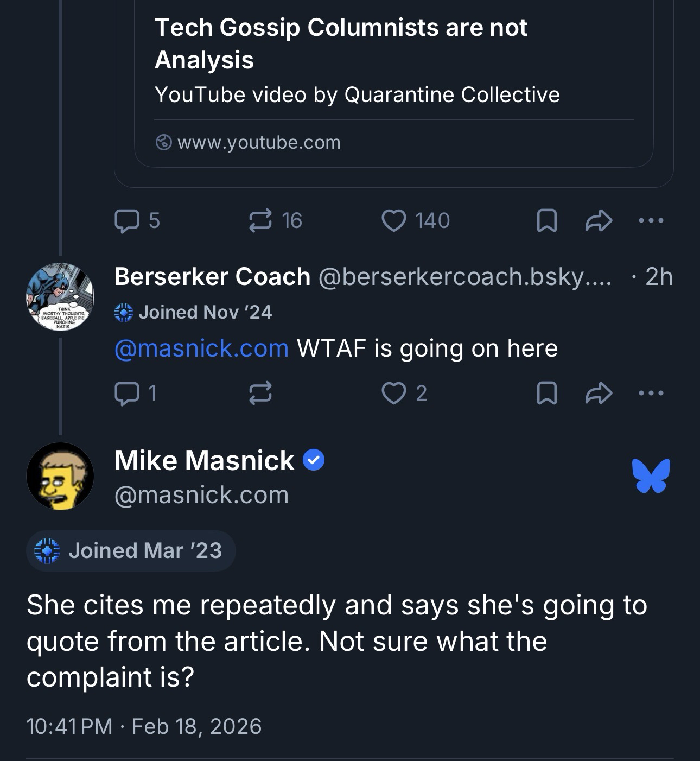
Task: Click the blue Bluesky butterfly icon
Action: pyautogui.click(x=651, y=476)
